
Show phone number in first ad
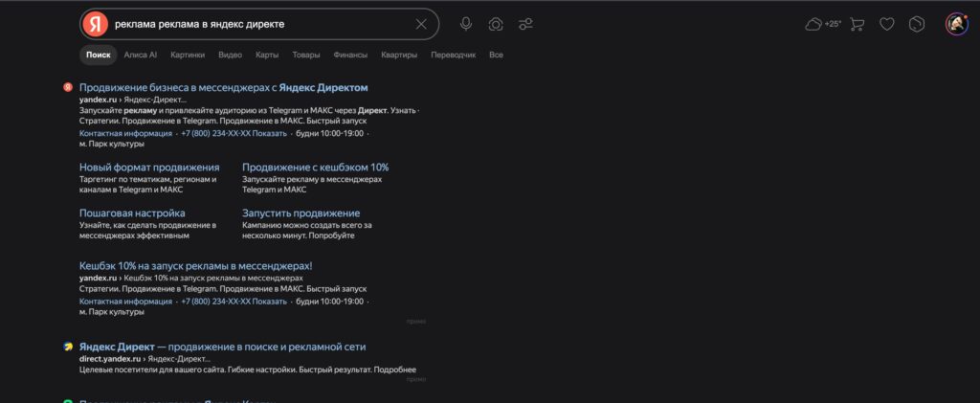234,134
